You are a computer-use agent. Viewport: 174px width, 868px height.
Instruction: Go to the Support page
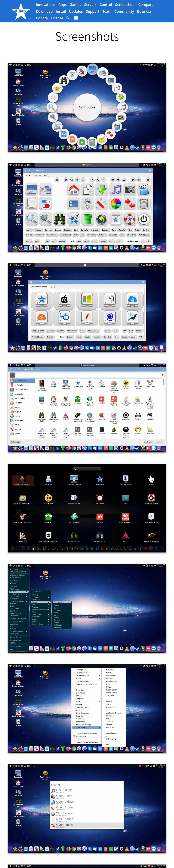pyautogui.click(x=93, y=11)
